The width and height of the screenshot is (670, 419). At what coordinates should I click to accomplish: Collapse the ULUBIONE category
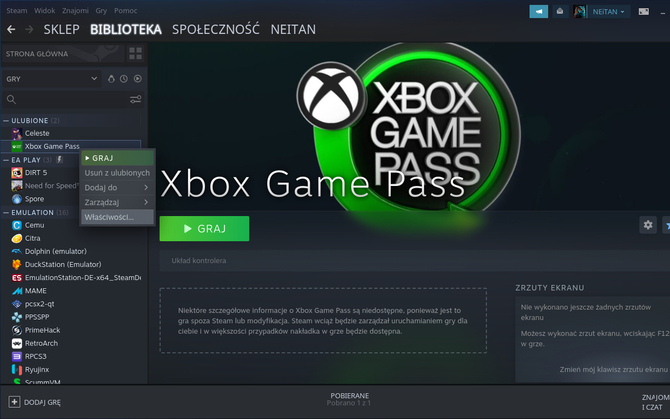pyautogui.click(x=6, y=121)
